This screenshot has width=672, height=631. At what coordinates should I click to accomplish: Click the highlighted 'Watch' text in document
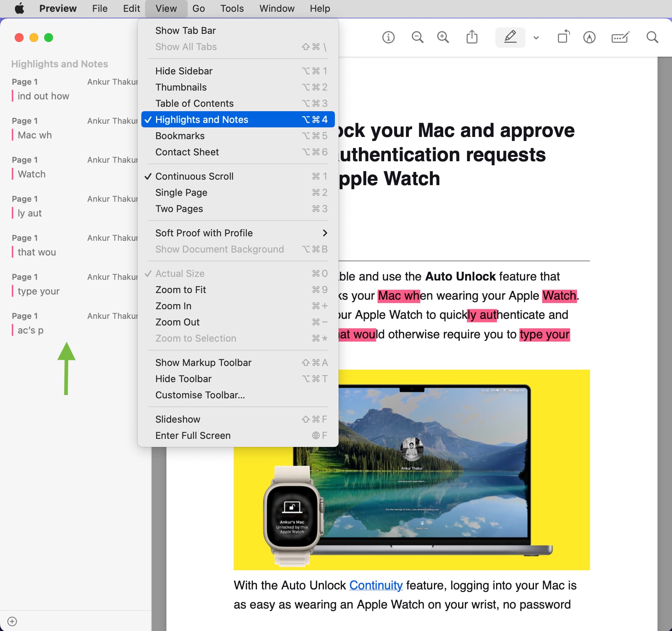[559, 296]
